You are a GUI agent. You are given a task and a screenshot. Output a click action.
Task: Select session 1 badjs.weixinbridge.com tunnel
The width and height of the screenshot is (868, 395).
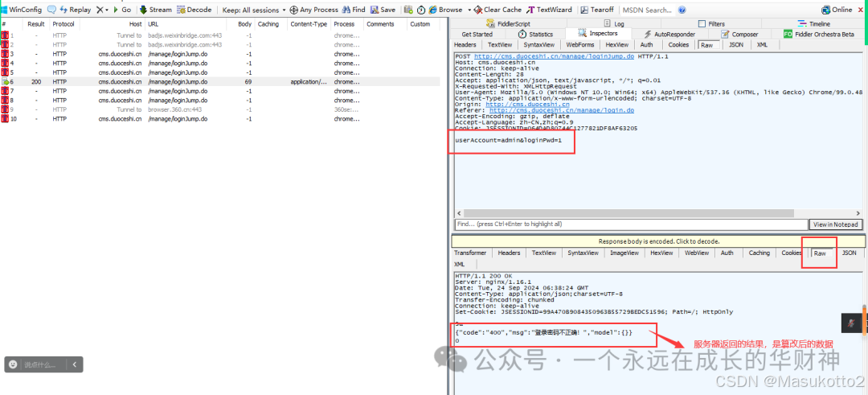pos(220,35)
